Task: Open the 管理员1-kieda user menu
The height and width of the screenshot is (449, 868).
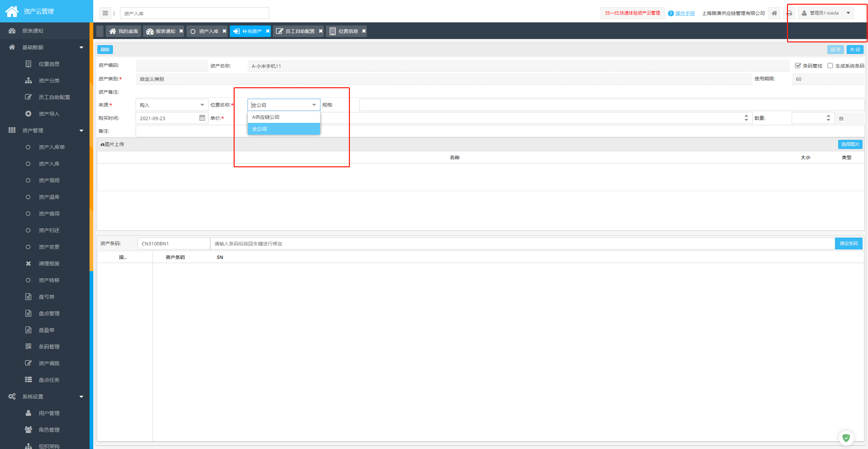Action: (x=826, y=13)
